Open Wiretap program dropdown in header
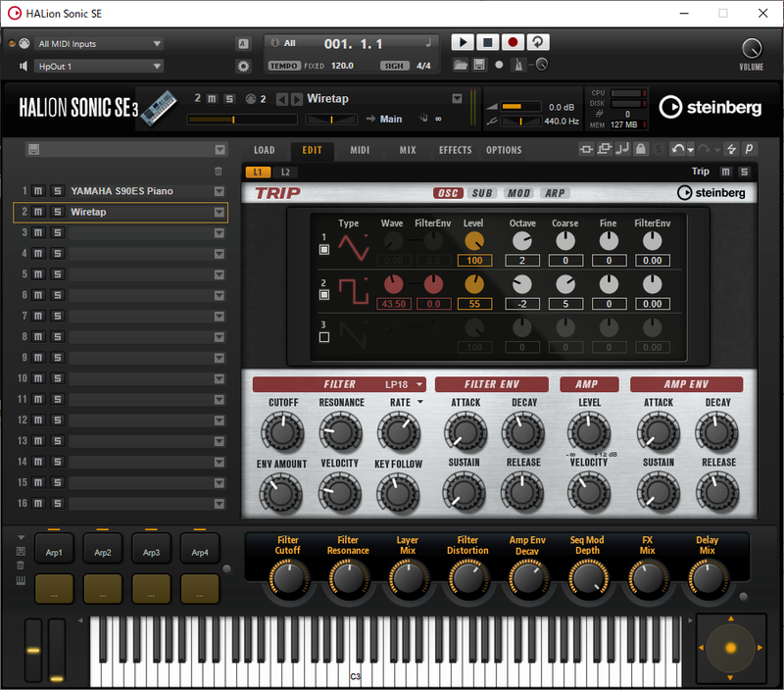784x690 pixels. [x=457, y=98]
